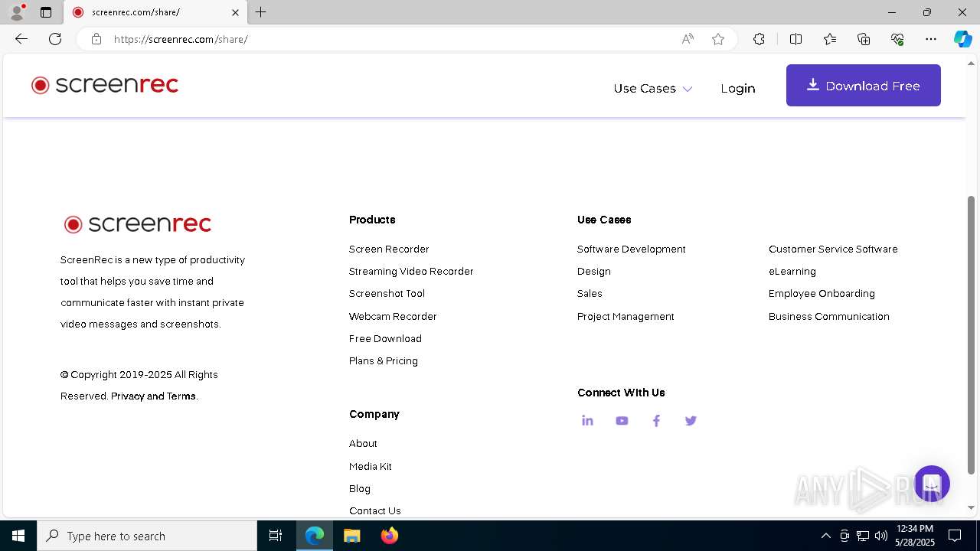Open eLearning use case link
Image resolution: width=980 pixels, height=551 pixels.
[792, 272]
